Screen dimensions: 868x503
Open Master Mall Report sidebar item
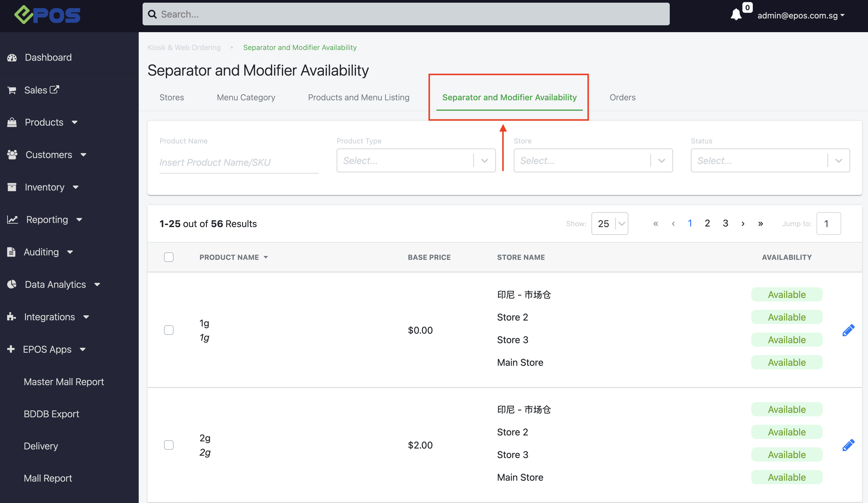(x=64, y=382)
